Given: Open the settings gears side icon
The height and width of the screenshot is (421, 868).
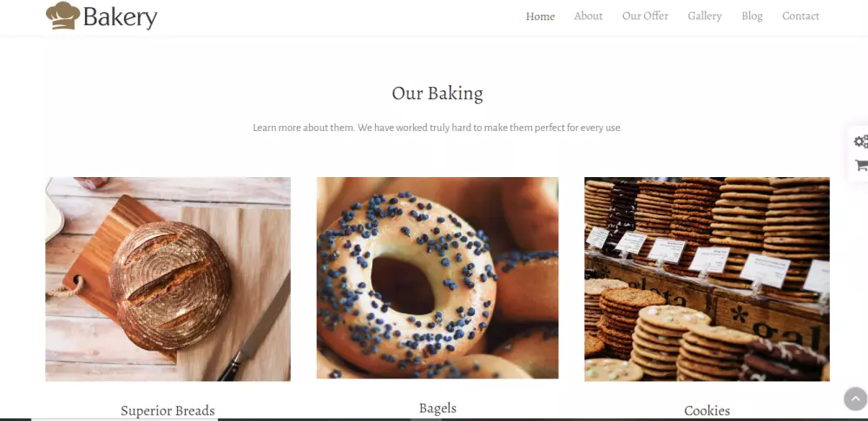Looking at the screenshot, I should (861, 141).
